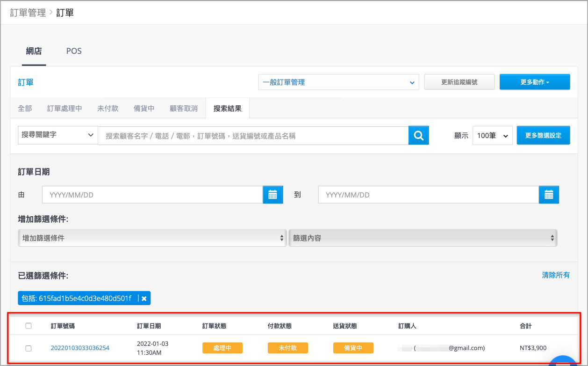Click the 未付款 payment status badge

click(x=288, y=348)
